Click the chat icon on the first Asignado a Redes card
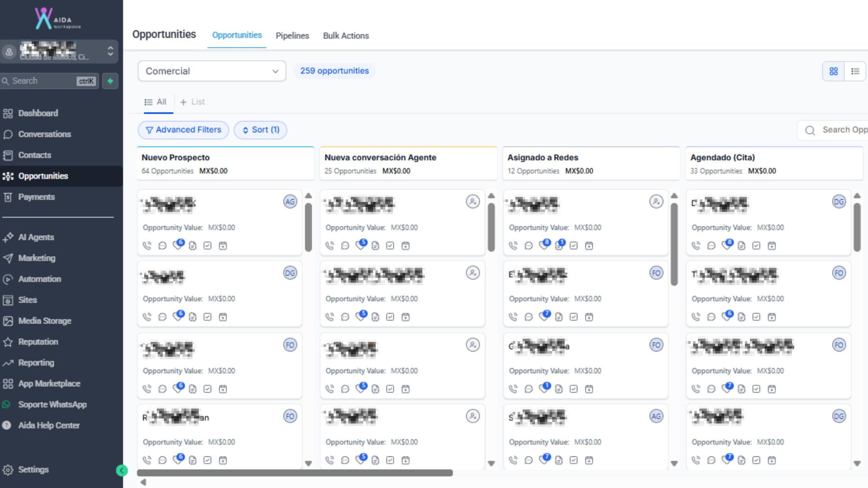 (528, 245)
